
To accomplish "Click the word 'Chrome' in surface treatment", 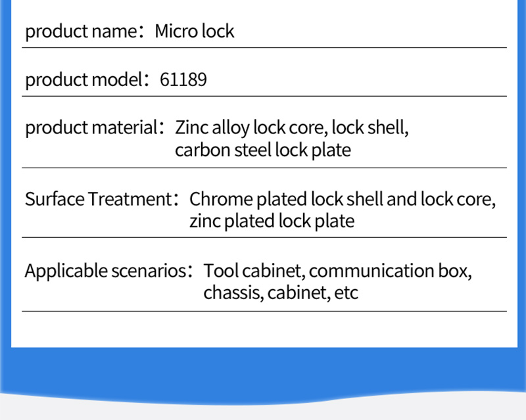I will pyautogui.click(x=221, y=199).
